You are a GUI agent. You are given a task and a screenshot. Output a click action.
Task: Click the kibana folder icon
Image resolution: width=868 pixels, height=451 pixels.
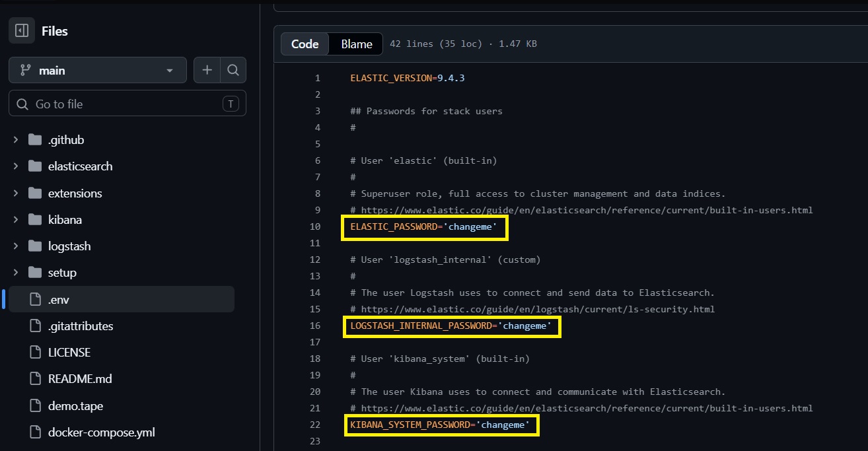35,220
